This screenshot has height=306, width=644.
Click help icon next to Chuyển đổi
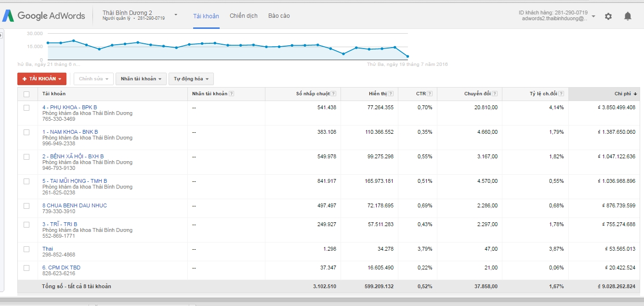[x=495, y=94]
